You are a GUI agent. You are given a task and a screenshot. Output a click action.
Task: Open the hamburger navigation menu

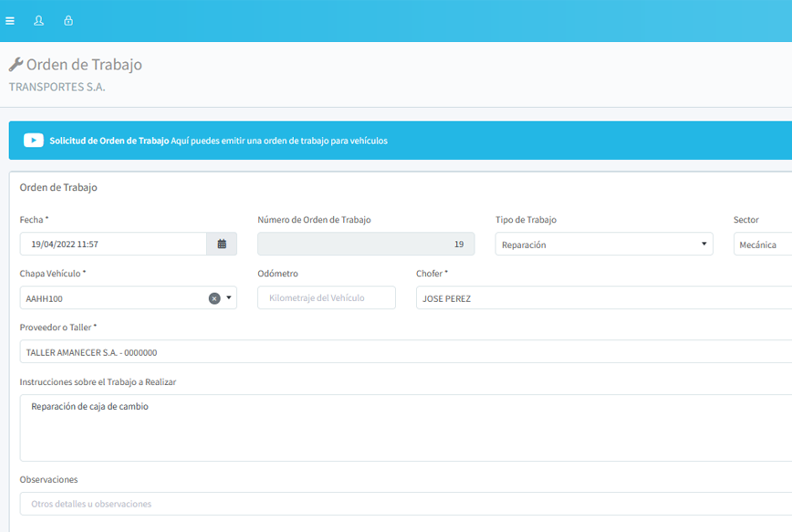[10, 20]
